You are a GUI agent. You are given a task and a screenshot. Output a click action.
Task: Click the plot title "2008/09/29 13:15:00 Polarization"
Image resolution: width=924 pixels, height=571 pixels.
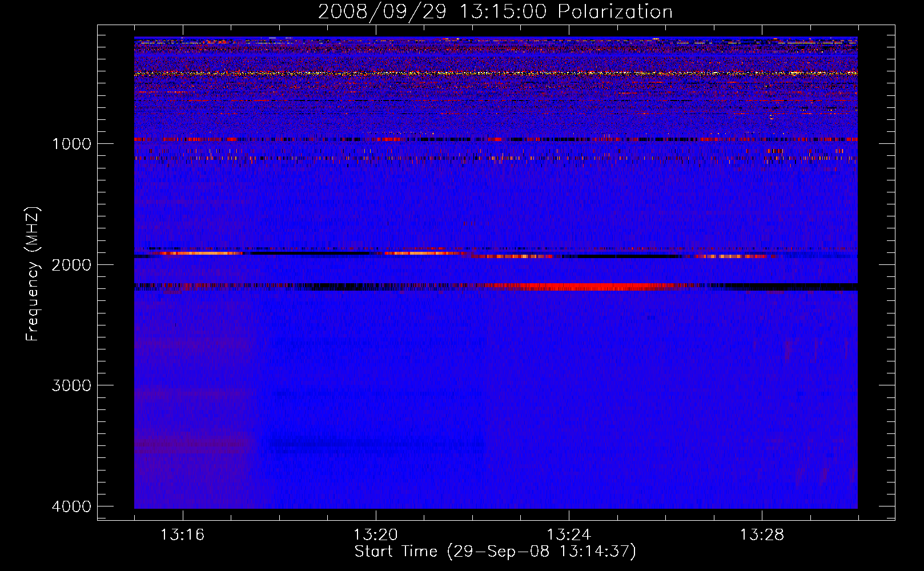[495, 11]
